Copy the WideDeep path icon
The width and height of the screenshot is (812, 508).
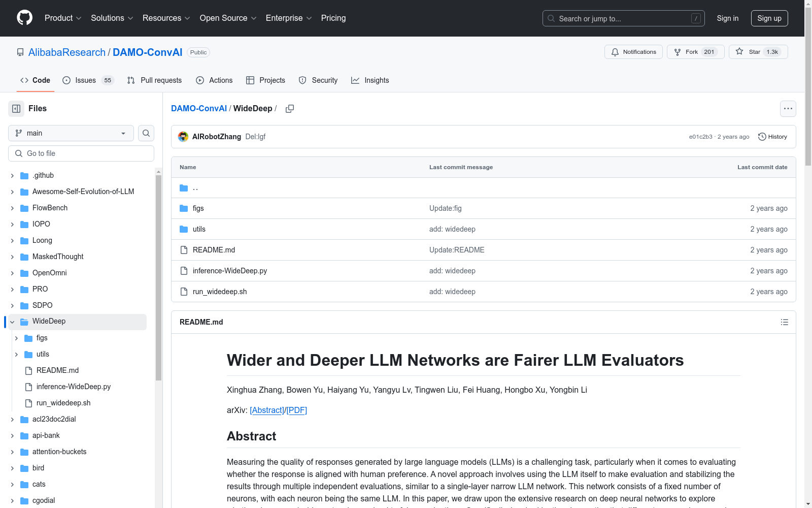click(x=290, y=109)
